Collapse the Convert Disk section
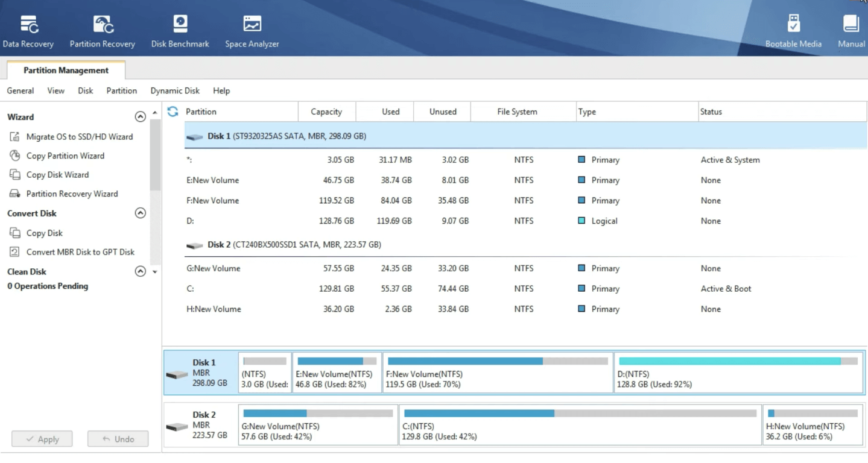Screen dimensions: 868x463 coord(140,213)
